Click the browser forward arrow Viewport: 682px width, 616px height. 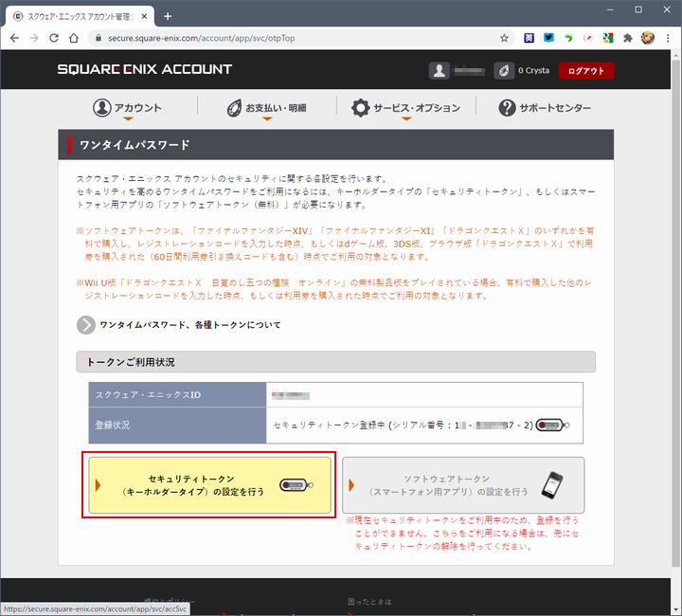pyautogui.click(x=34, y=38)
